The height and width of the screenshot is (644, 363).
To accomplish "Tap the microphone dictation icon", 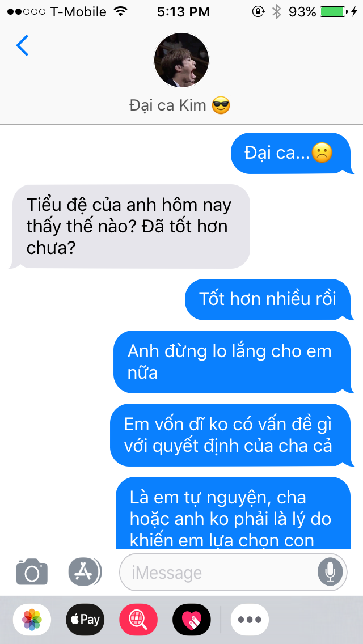I will pyautogui.click(x=330, y=572).
